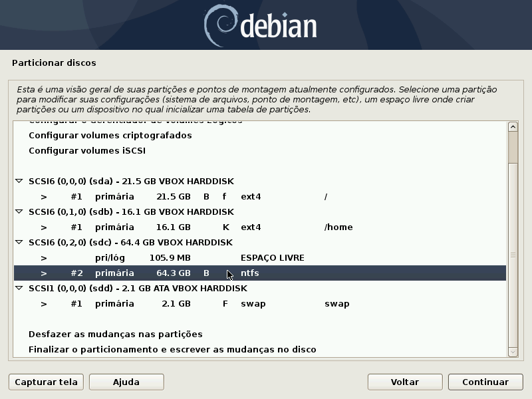Click the '>' arrow of the swap row
The image size is (532, 399).
coord(44,304)
